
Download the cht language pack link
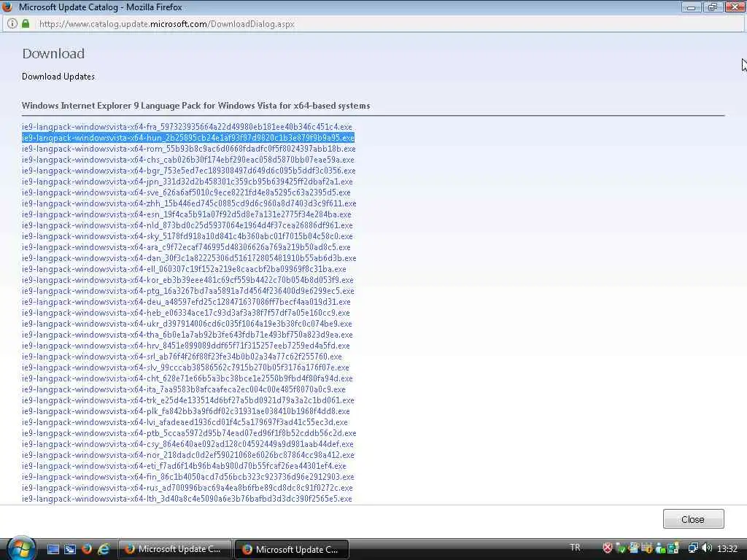187,378
